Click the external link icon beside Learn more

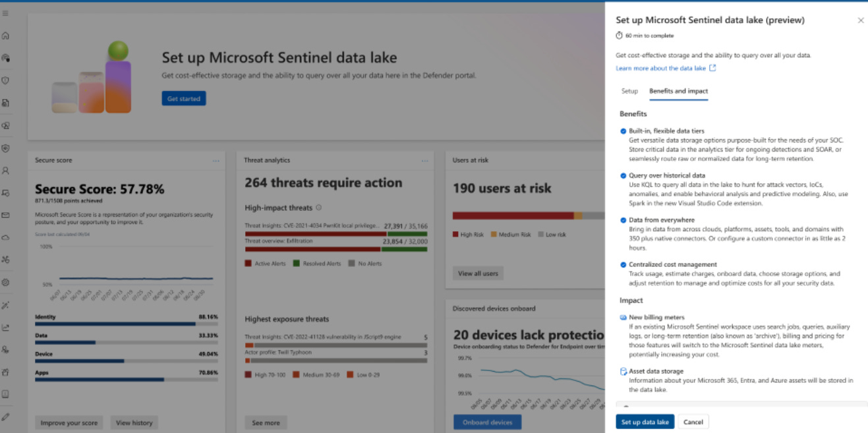click(x=712, y=68)
